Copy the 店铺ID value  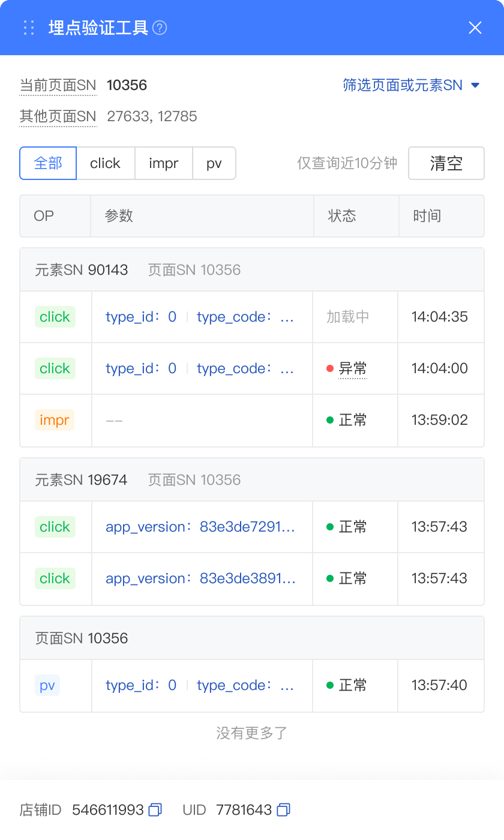point(155,810)
